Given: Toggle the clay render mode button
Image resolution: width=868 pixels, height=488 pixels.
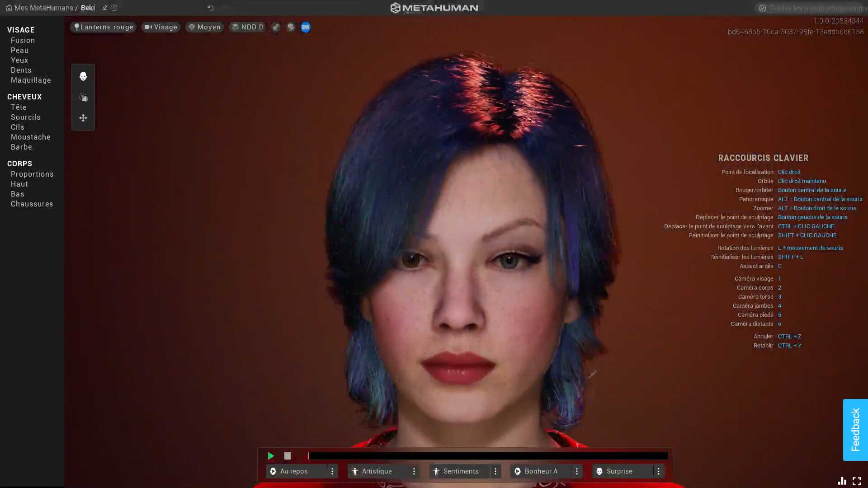Looking at the screenshot, I should (x=276, y=27).
